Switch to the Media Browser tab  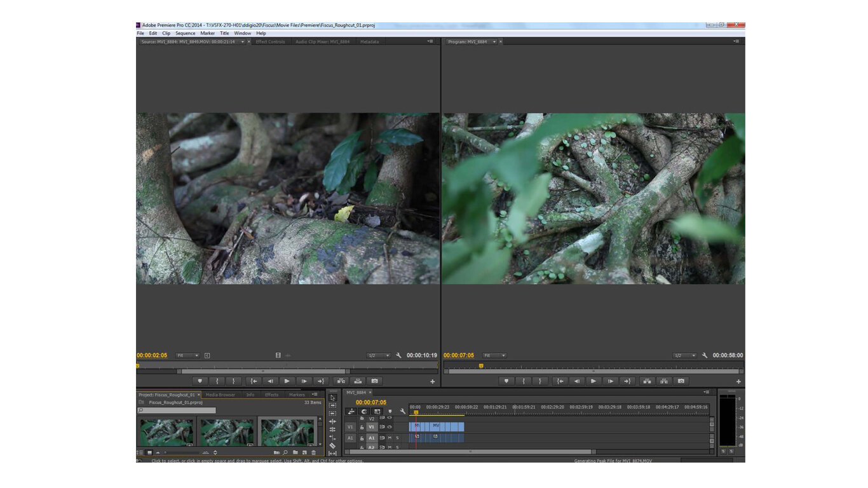click(220, 395)
